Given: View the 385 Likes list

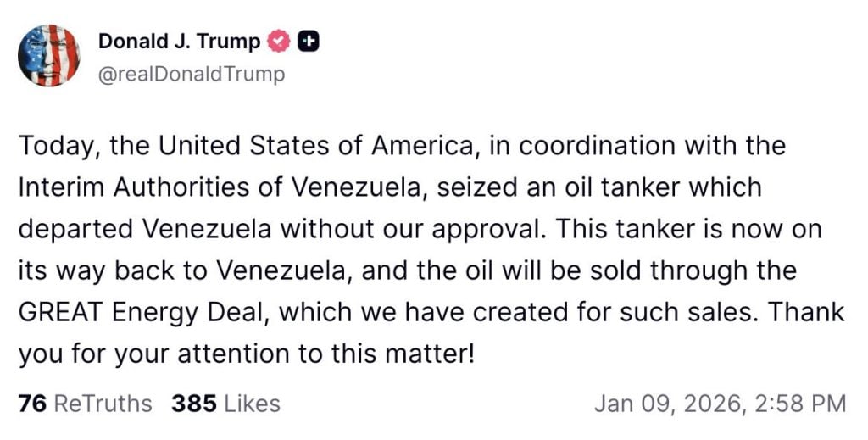Looking at the screenshot, I should pos(225,404).
